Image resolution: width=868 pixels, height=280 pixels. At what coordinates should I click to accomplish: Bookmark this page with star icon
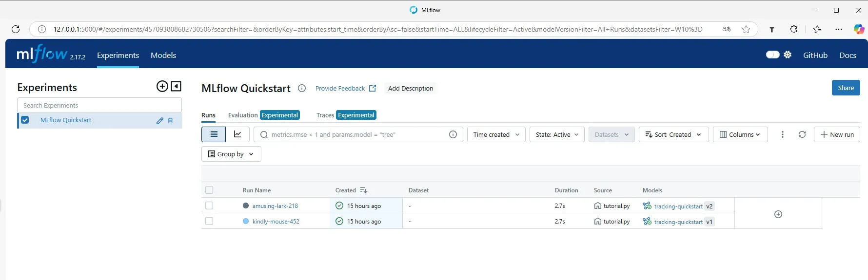pyautogui.click(x=746, y=29)
